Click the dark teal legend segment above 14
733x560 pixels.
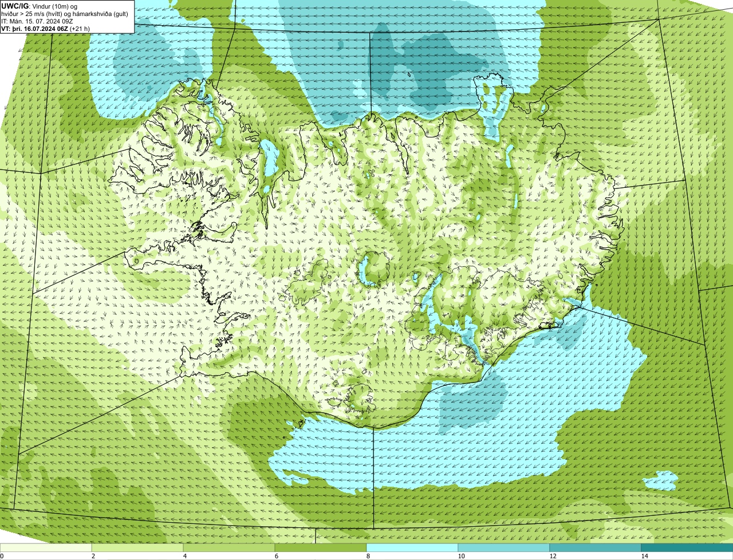click(687, 547)
